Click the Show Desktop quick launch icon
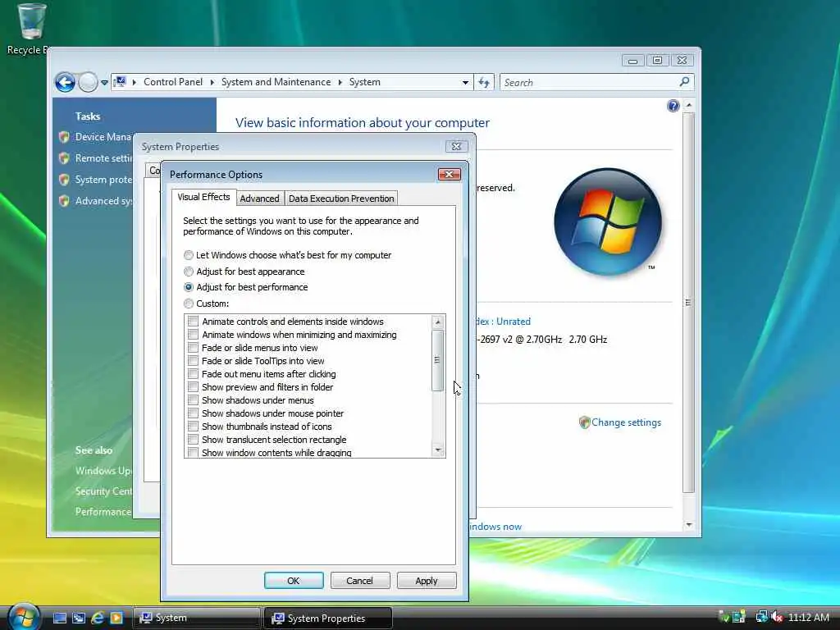The image size is (840, 630). coord(60,619)
